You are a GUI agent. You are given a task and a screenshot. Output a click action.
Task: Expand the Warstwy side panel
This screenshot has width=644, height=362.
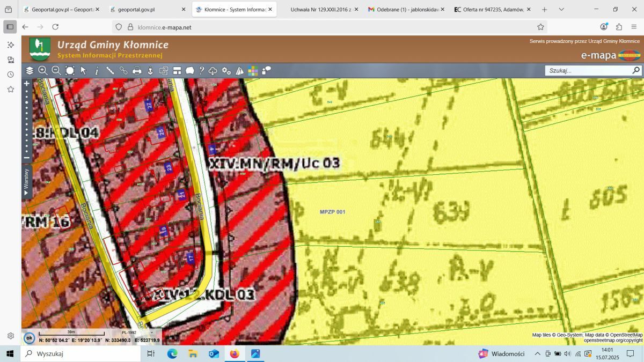(26, 181)
